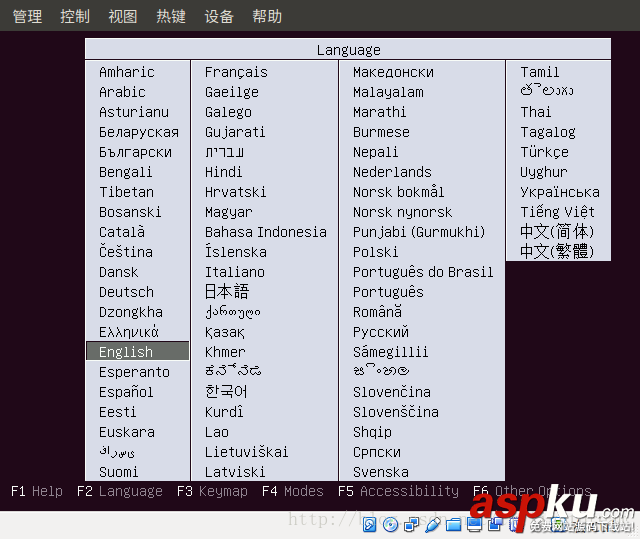The width and height of the screenshot is (640, 539).
Task: Choose the Korean 한국어 entry
Action: [226, 391]
